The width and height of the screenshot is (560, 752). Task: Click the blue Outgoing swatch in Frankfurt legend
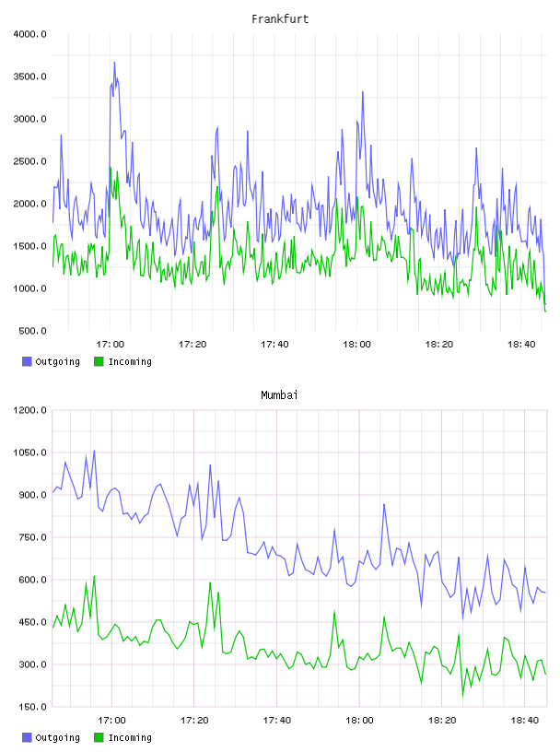27,361
